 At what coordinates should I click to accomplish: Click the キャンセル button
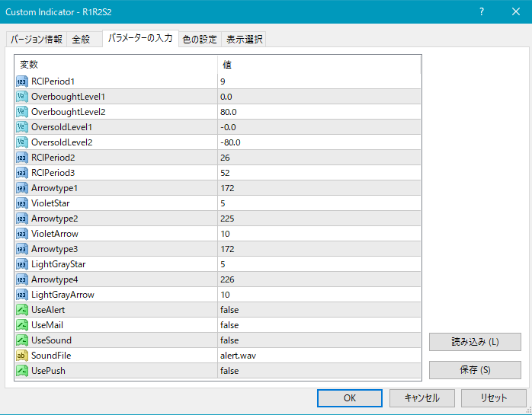click(421, 398)
